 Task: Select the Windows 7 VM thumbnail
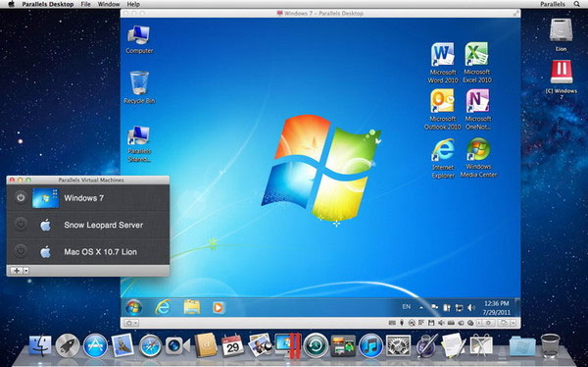45,198
